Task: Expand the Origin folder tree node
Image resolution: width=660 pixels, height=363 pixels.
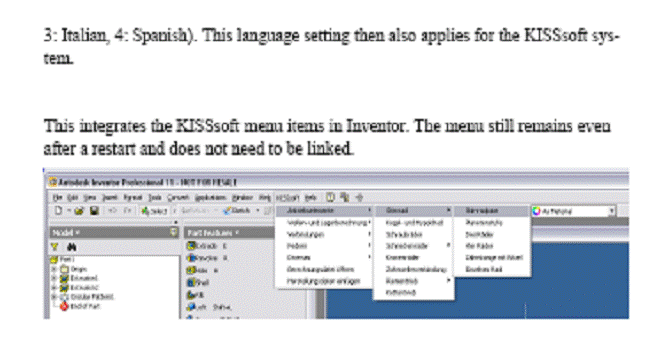Action: (x=54, y=269)
